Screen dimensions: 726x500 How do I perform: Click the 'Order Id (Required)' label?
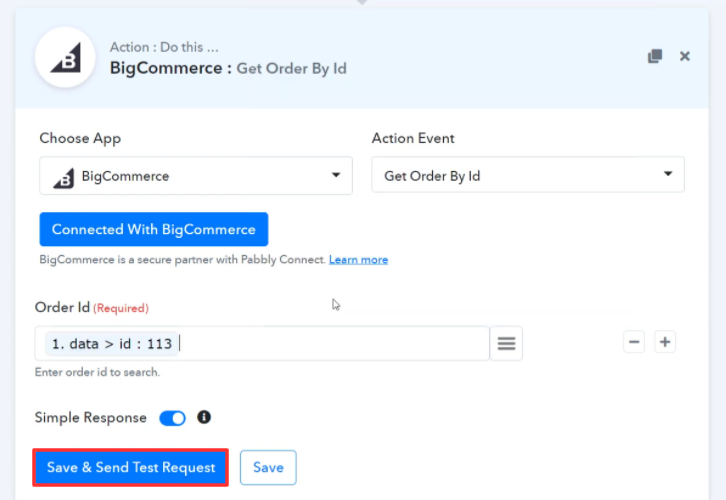pyautogui.click(x=92, y=307)
